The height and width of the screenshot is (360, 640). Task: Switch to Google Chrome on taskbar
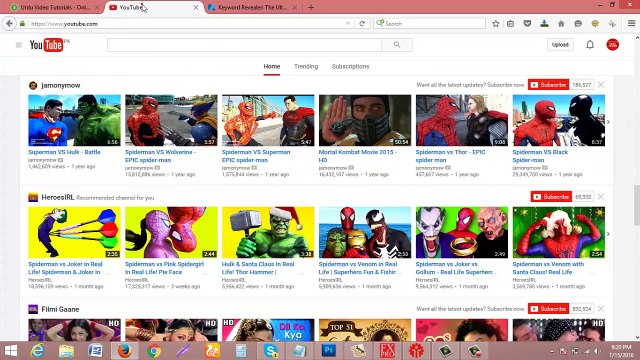tap(154, 351)
